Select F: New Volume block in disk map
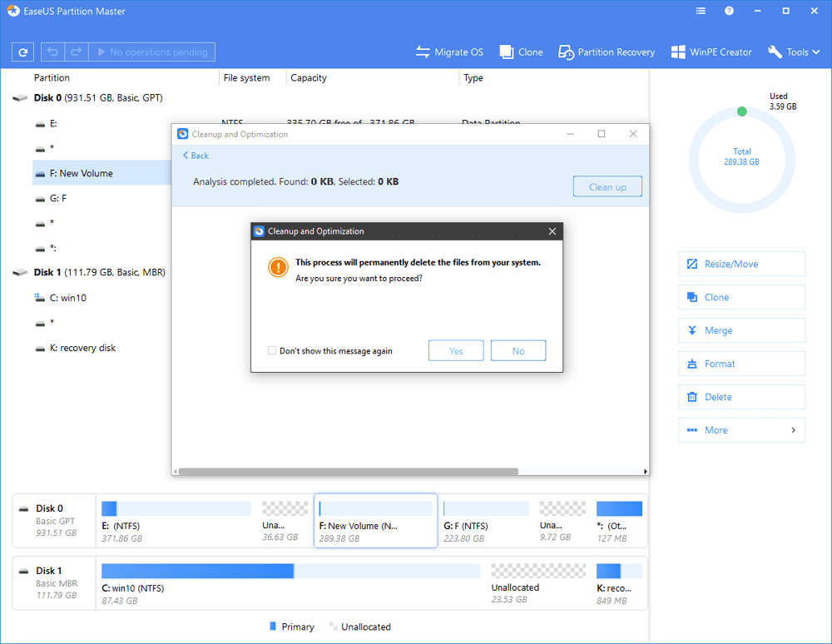 coord(376,522)
